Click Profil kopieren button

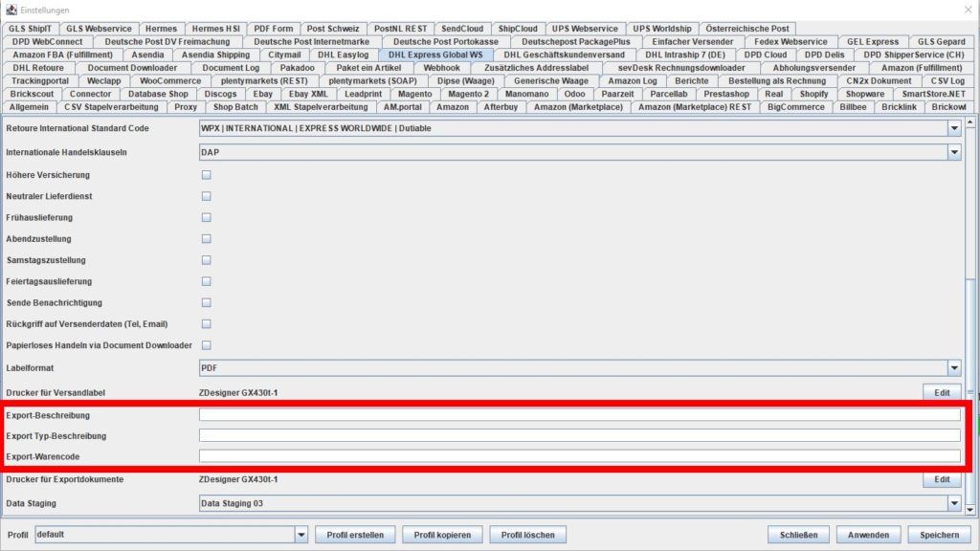tap(442, 535)
